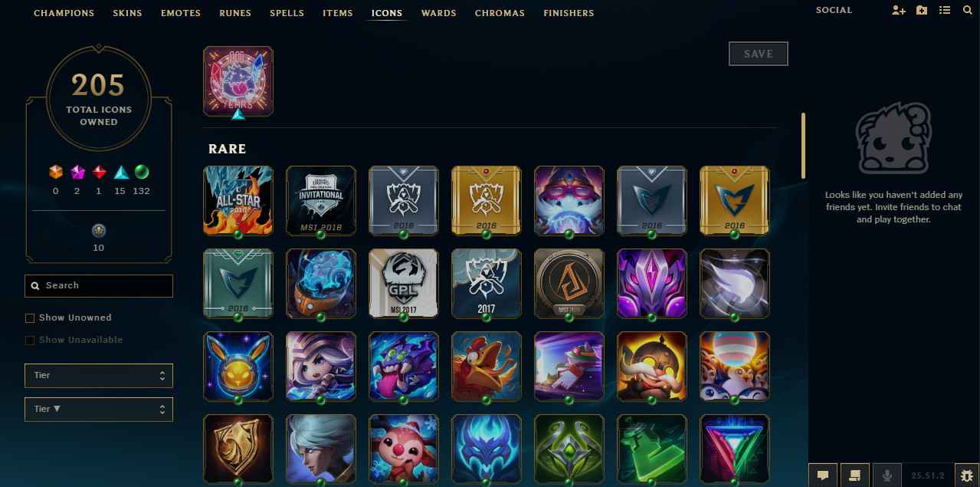Switch to the Champions tab
The width and height of the screenshot is (980, 487).
click(64, 13)
